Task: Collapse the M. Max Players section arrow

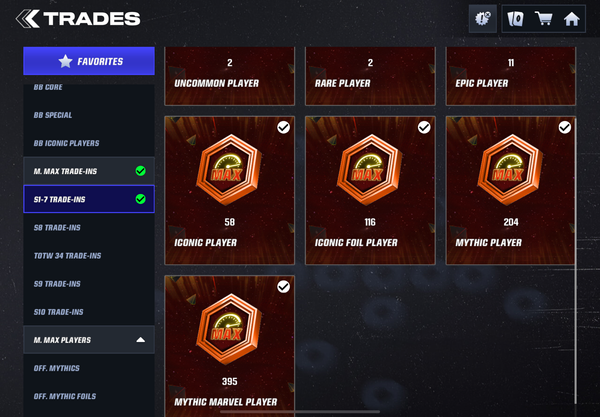Action: coord(140,340)
